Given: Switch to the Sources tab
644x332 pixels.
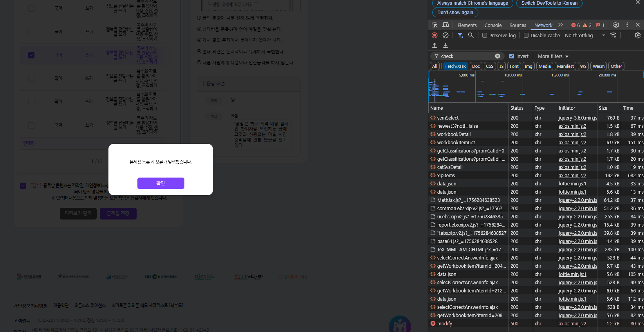Looking at the screenshot, I should tap(518, 25).
